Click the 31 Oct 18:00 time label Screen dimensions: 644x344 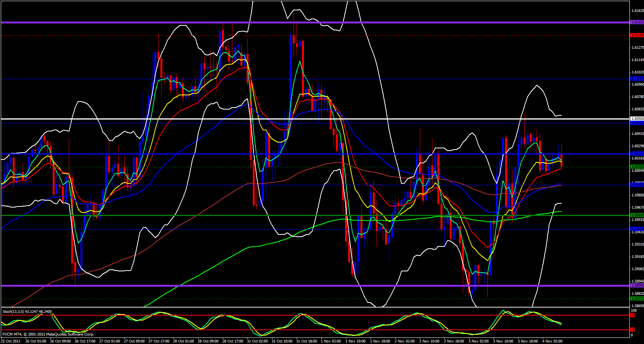pos(306,341)
